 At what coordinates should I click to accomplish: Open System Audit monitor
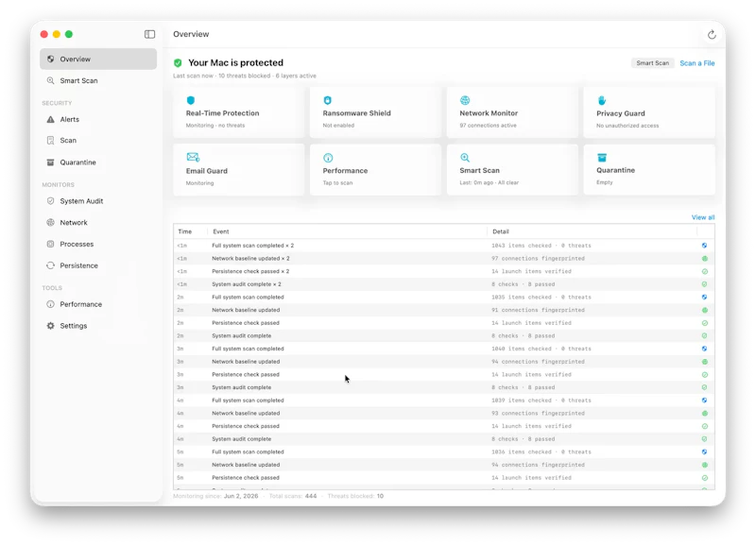[x=98, y=201]
